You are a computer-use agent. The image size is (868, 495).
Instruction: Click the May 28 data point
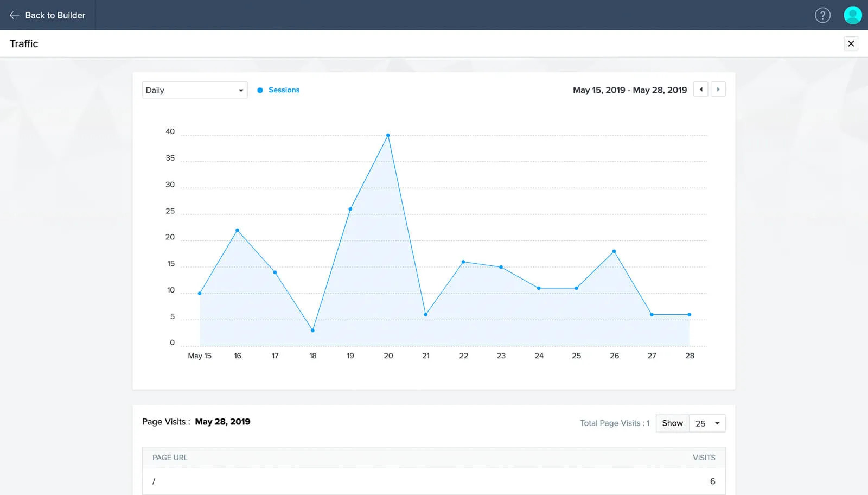(x=690, y=315)
